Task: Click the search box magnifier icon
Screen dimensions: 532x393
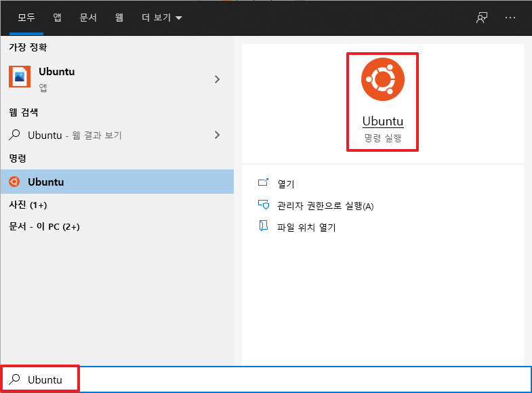Action: click(14, 379)
